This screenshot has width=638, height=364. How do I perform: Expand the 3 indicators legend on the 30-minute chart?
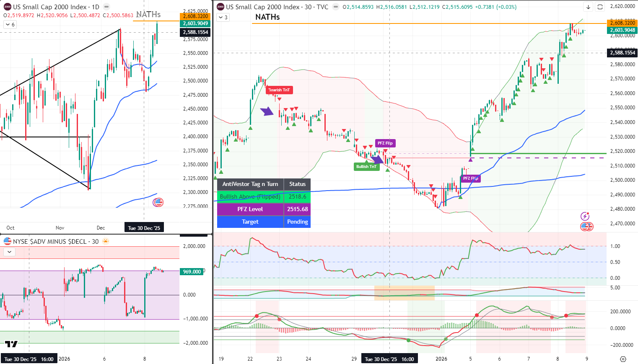click(223, 18)
